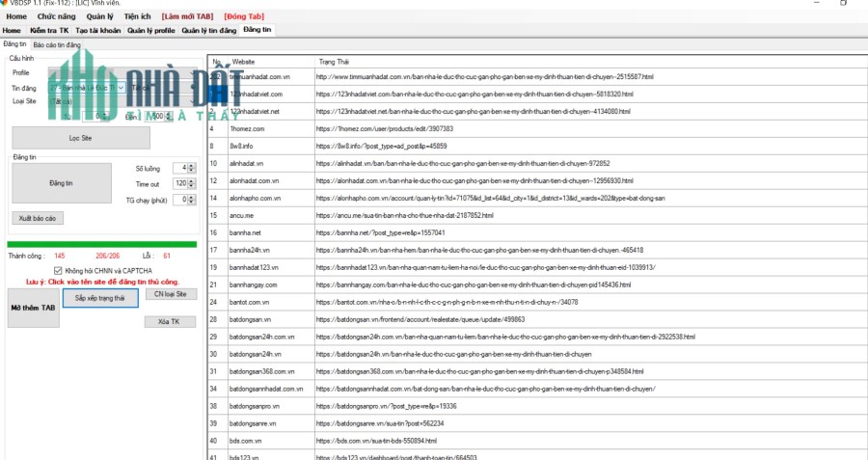Viewport: 868px width, 460px height.
Task: Click the VBDSP app icon in title bar
Action: click(x=4, y=3)
